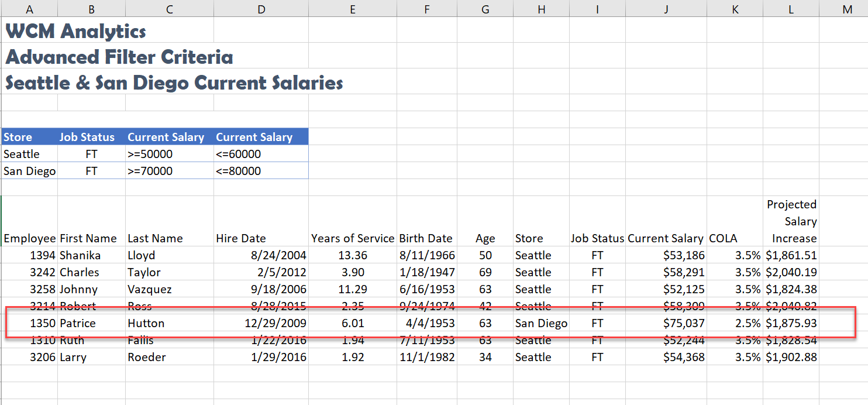Click the Advanced Filter Criteria heading
Screen dimensions: 868x405
(x=119, y=57)
